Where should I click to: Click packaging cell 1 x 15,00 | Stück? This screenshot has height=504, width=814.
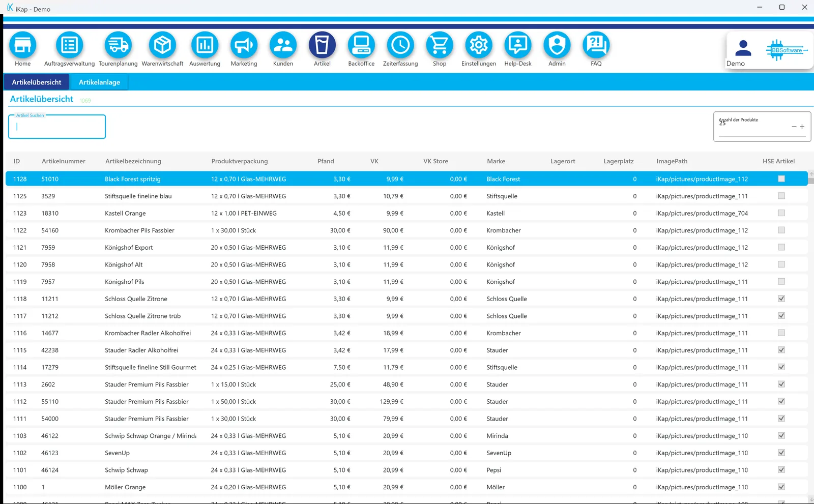click(234, 384)
